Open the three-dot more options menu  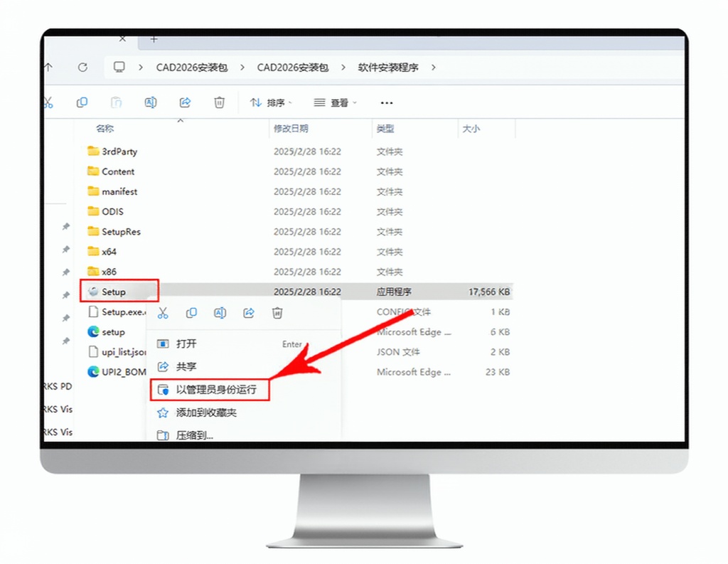point(387,102)
